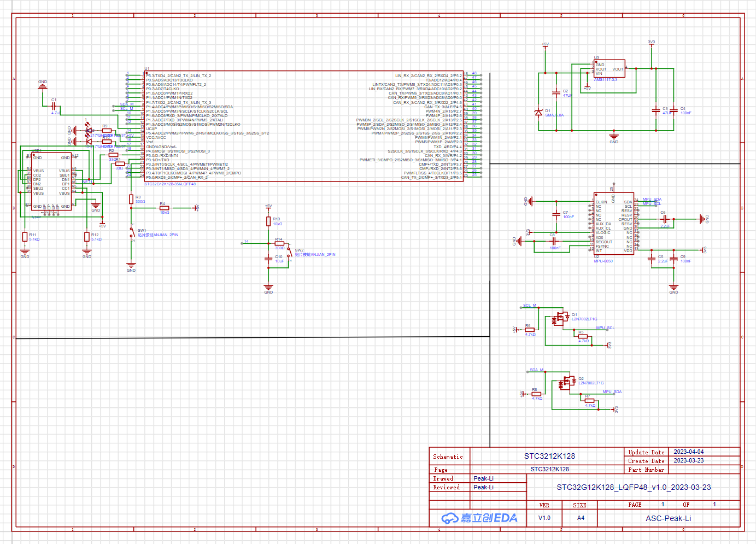756x544 pixels.
Task: Click the 'L2N7002LT1G' label of Q1
Action: pos(584,319)
